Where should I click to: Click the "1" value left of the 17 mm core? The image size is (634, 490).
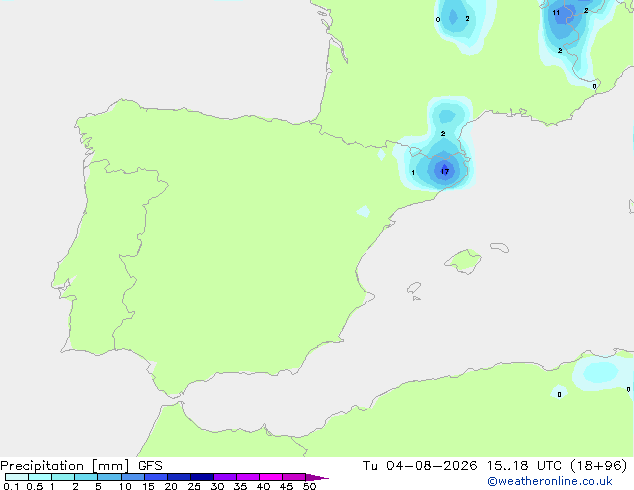tap(413, 173)
